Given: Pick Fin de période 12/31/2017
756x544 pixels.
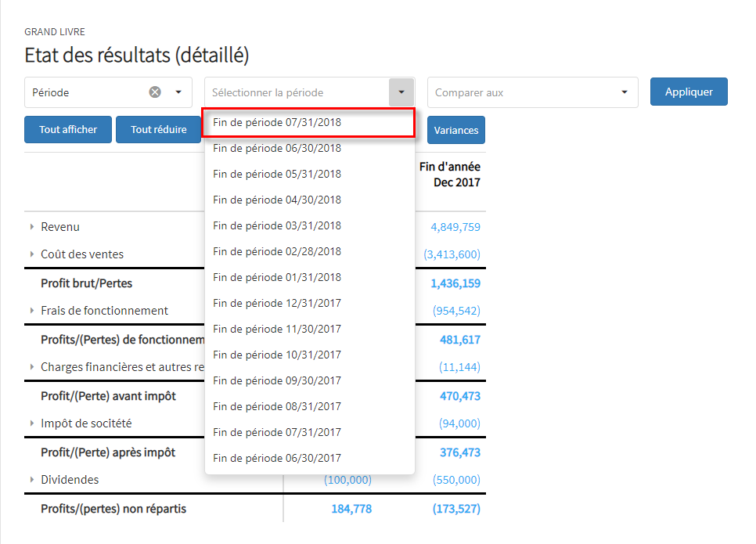Looking at the screenshot, I should pyautogui.click(x=277, y=304).
